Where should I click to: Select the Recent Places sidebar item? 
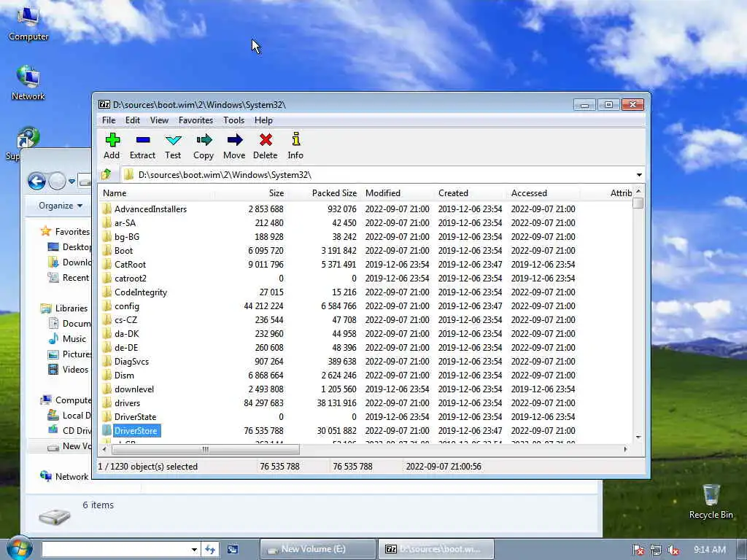(69, 278)
